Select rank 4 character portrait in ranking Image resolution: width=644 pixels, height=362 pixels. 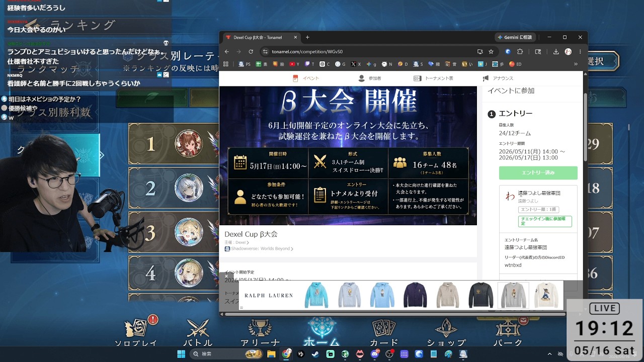tap(189, 274)
